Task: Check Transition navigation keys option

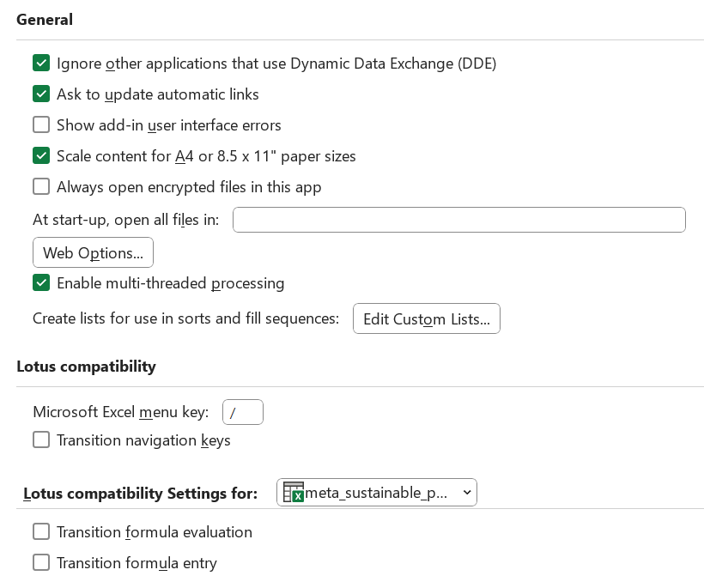Action: [x=41, y=440]
